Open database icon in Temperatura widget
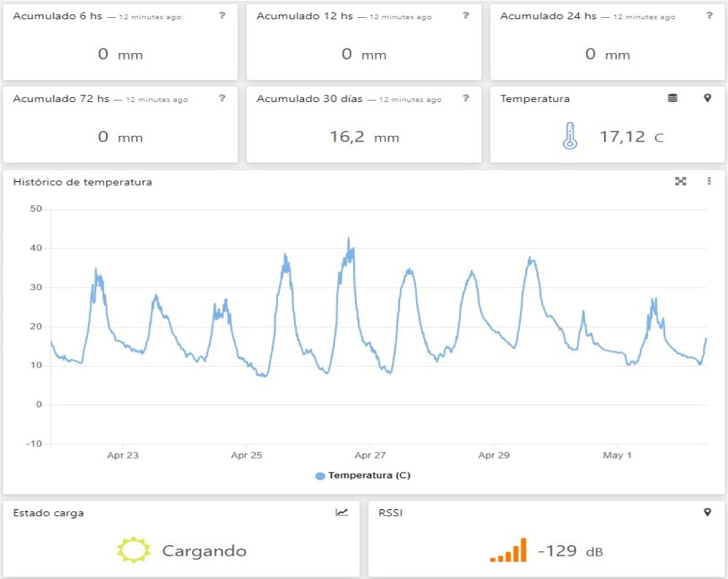The height and width of the screenshot is (579, 728). pos(672,98)
